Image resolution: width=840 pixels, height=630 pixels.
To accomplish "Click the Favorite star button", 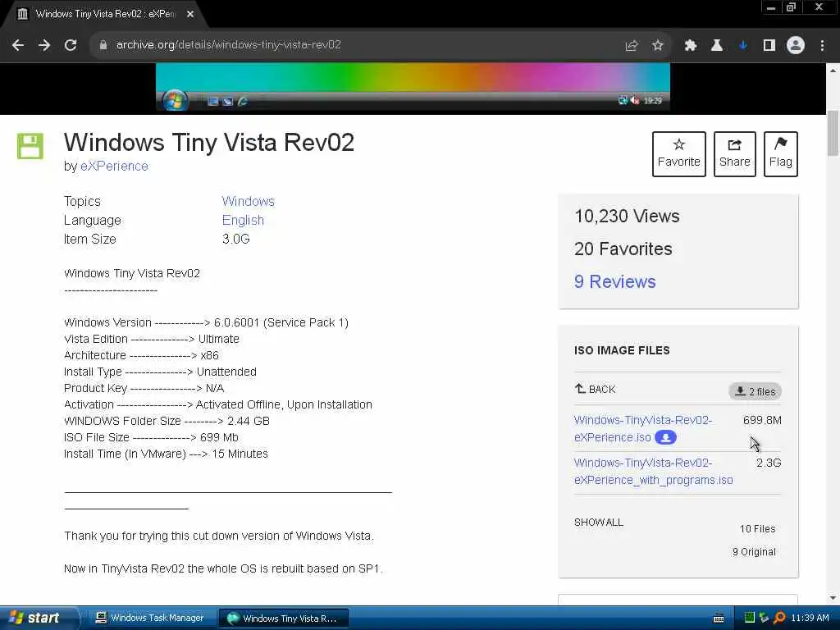I will [x=678, y=153].
